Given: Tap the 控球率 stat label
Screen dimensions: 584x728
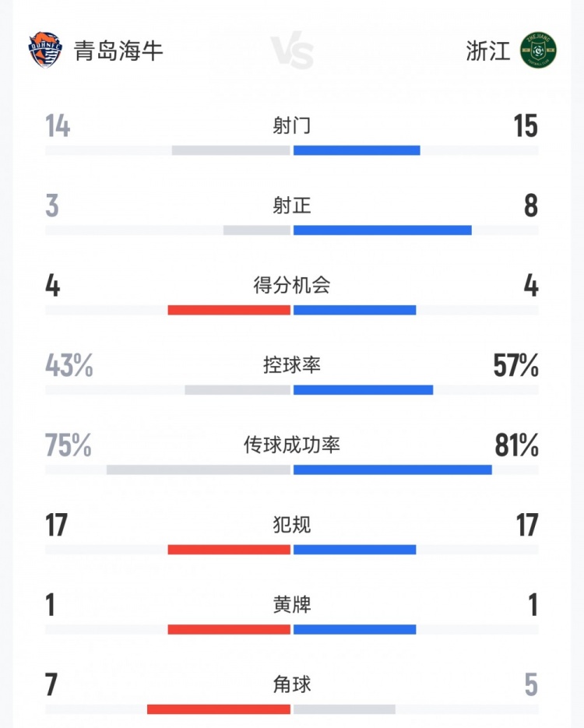Looking at the screenshot, I should (292, 365).
